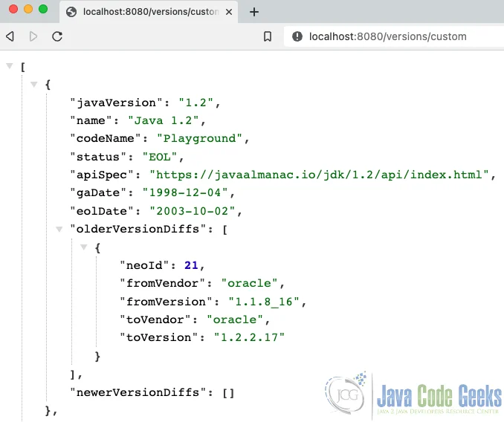This screenshot has width=504, height=422.
Task: Click the "1.2.2.17" toVersion value
Action: point(249,338)
